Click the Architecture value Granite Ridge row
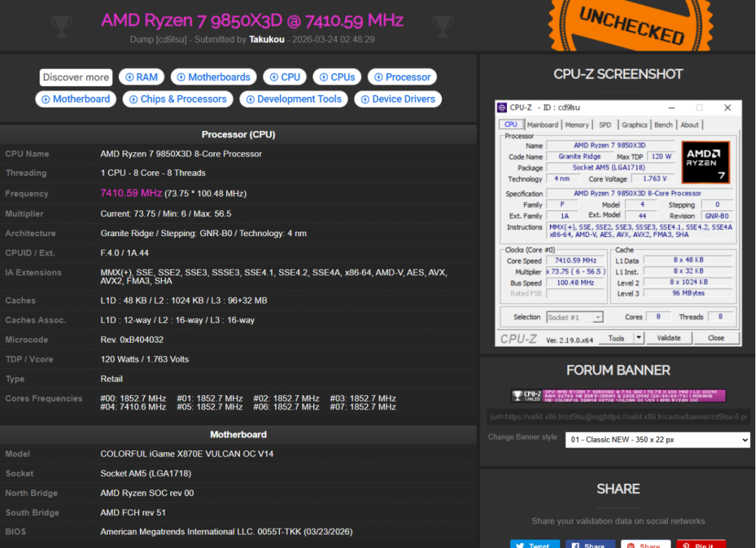 click(x=203, y=233)
